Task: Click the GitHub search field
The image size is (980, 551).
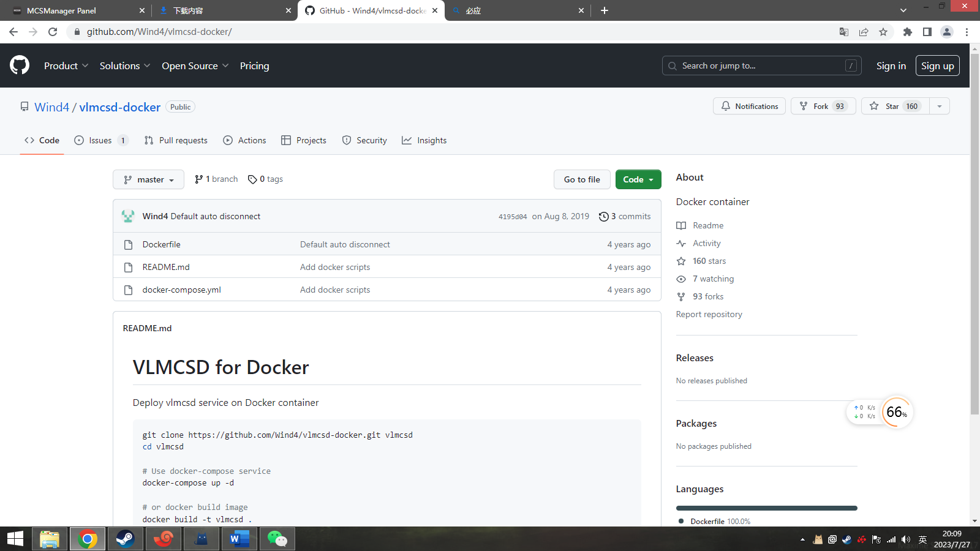Action: 761,66
